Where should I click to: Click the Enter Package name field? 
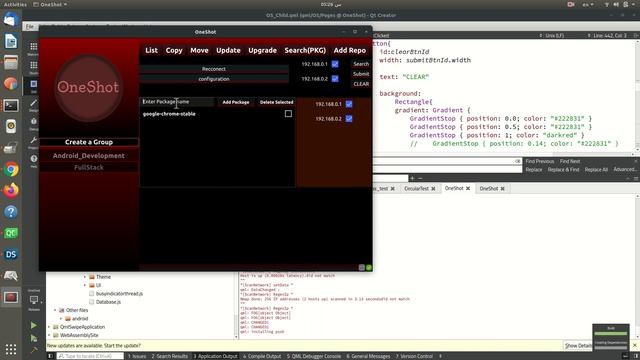(x=178, y=102)
